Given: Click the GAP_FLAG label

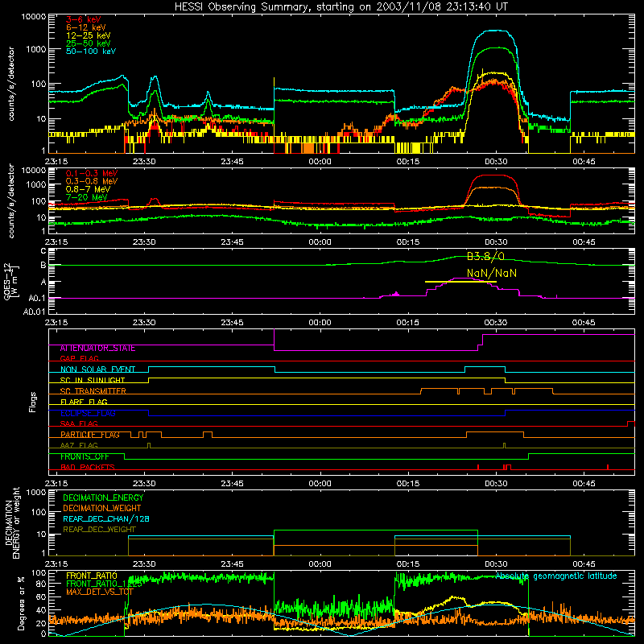Looking at the screenshot, I should pyautogui.click(x=79, y=358).
